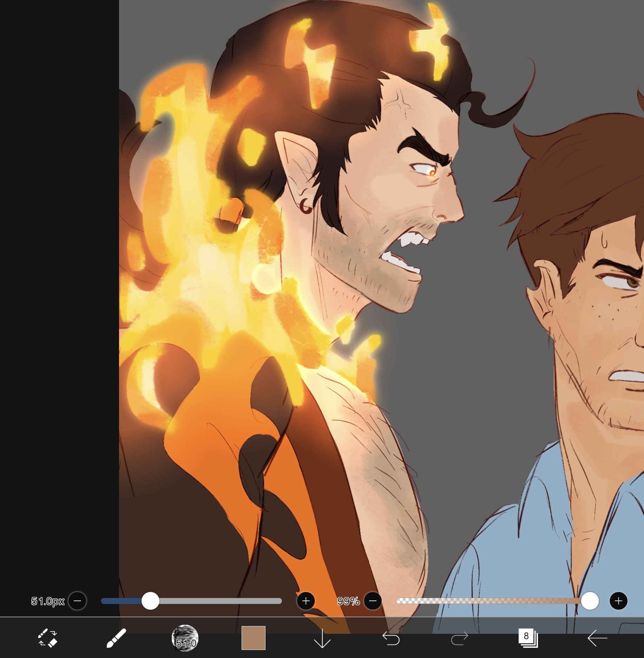Open the tan color swatch picker
This screenshot has width=644, height=658.
tap(253, 638)
